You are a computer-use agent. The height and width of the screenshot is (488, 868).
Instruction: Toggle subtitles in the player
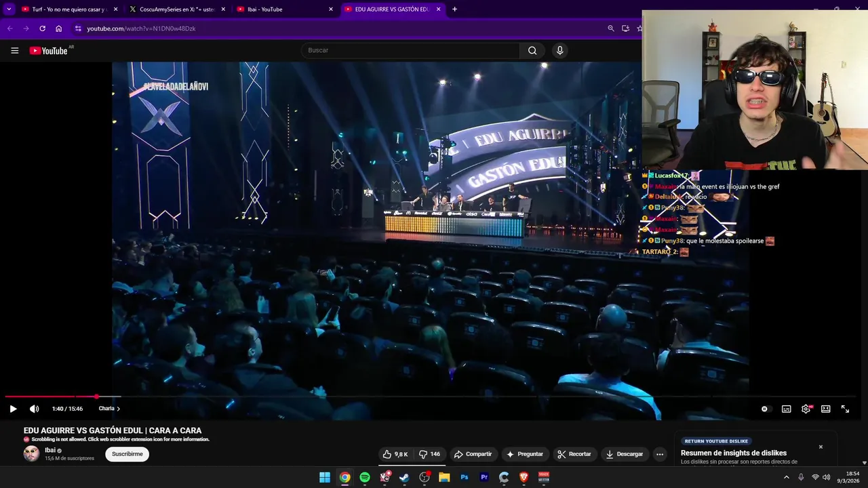click(786, 409)
